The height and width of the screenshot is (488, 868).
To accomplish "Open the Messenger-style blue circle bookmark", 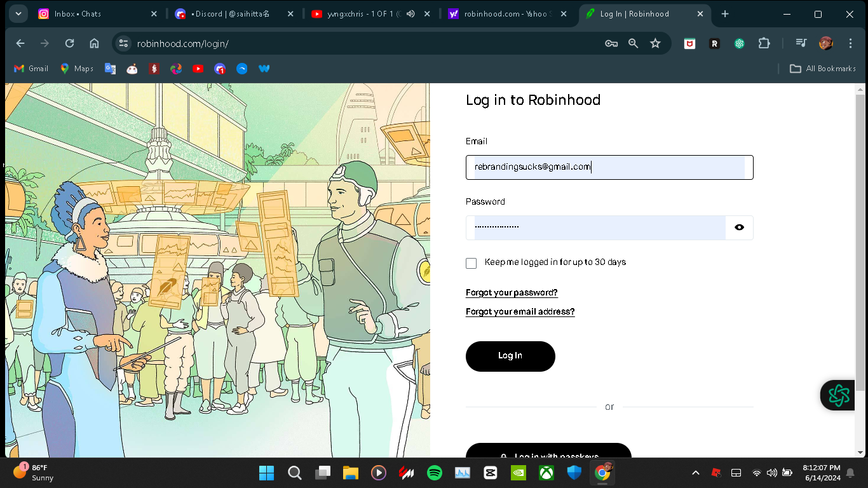I will click(x=241, y=69).
